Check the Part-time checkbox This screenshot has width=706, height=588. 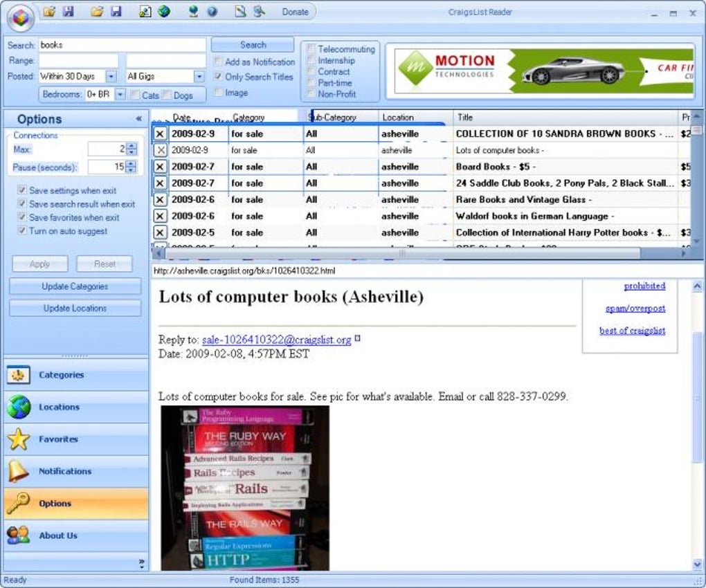(311, 82)
